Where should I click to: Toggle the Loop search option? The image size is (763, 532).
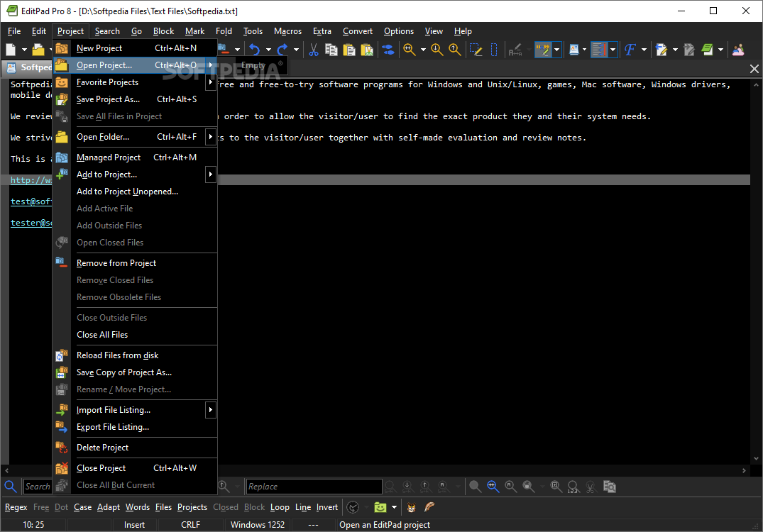click(280, 507)
